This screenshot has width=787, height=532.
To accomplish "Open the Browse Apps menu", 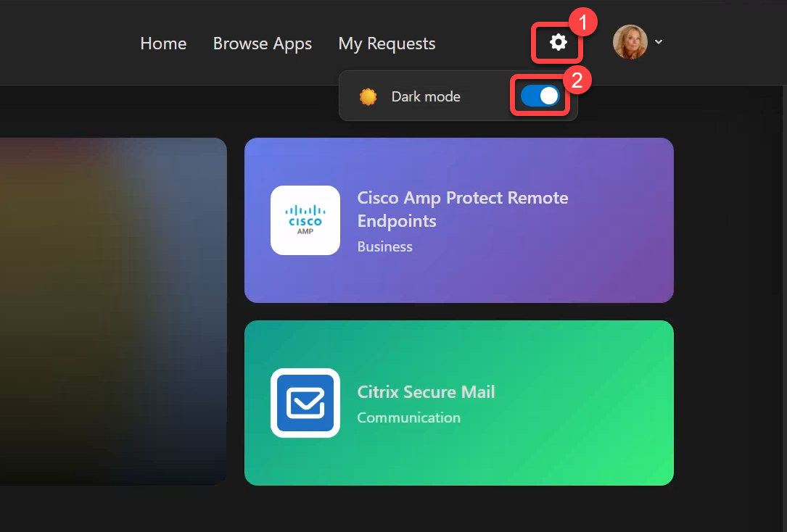I will click(263, 43).
